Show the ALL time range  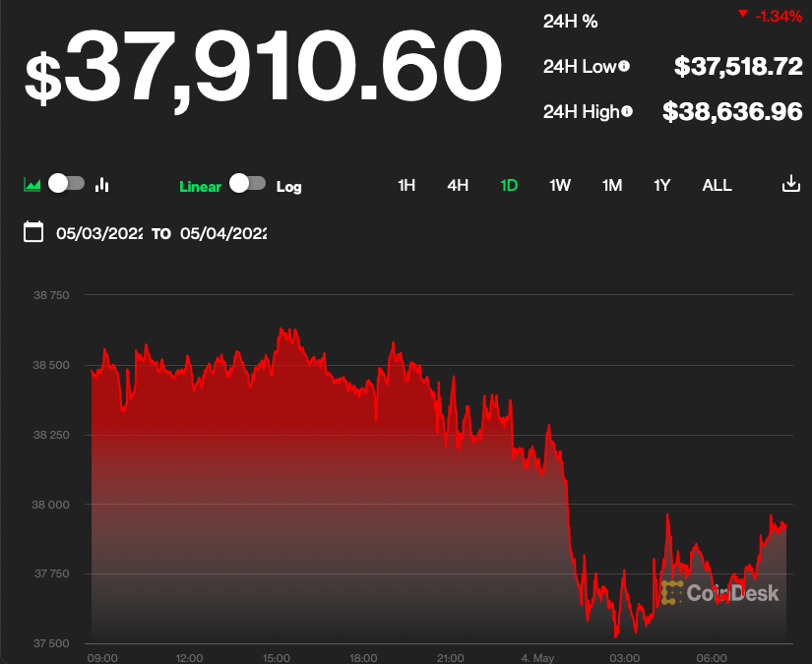(x=717, y=185)
